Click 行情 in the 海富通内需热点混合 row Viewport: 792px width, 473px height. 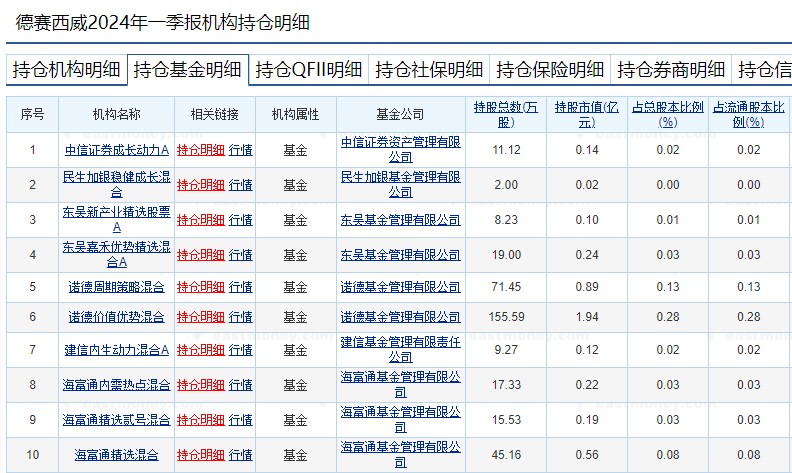(240, 385)
